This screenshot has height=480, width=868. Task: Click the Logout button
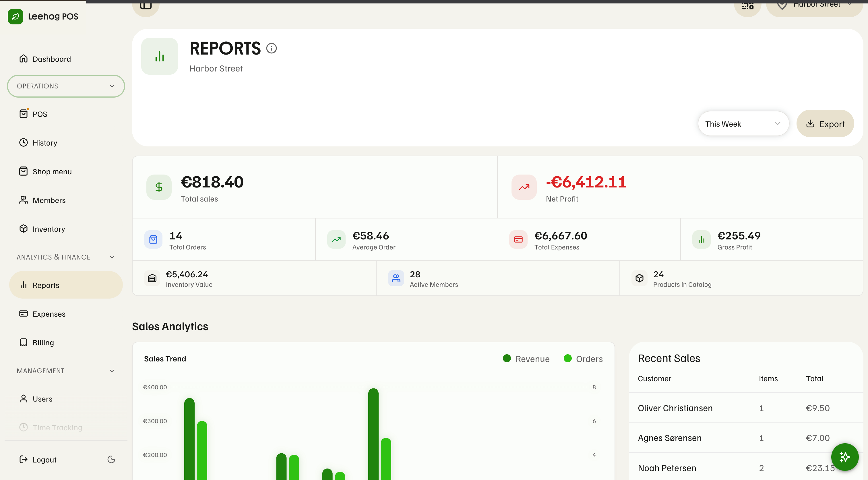pos(38,460)
